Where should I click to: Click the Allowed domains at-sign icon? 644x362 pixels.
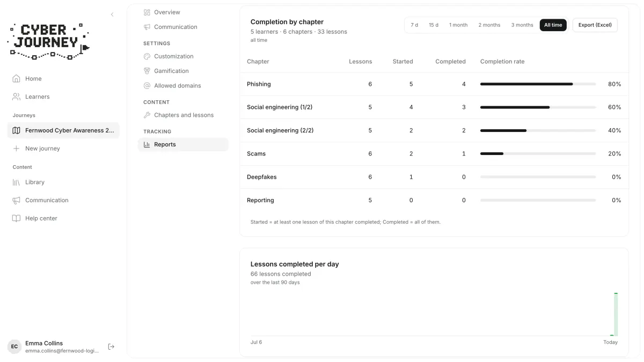pyautogui.click(x=147, y=86)
